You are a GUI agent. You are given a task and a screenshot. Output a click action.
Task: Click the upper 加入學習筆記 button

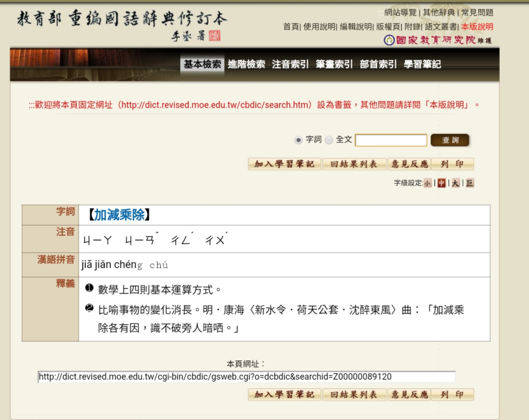pos(285,164)
